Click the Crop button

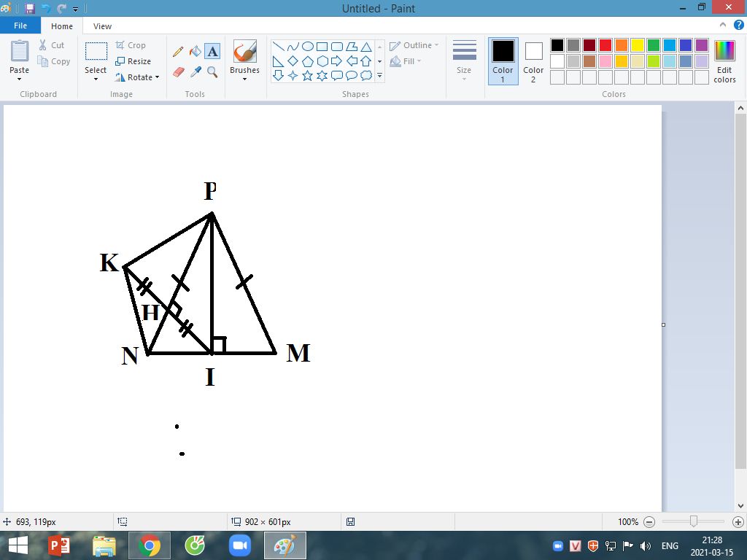[x=131, y=45]
